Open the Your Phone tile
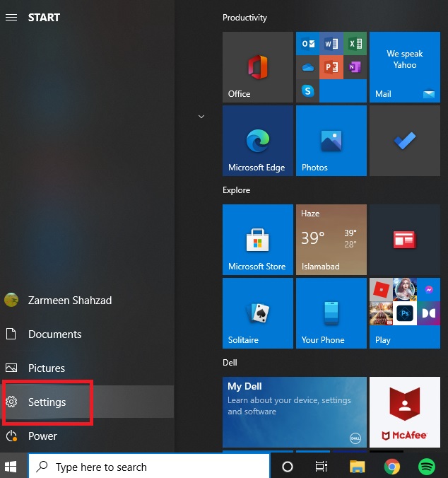The height and width of the screenshot is (478, 448). pyautogui.click(x=331, y=313)
